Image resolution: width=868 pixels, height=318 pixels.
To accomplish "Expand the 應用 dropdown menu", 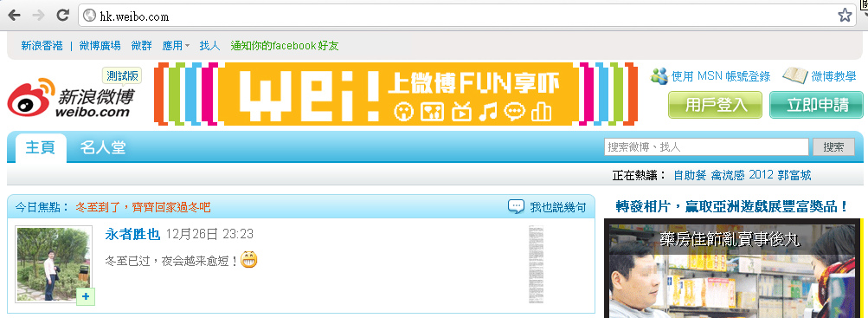I will point(176,46).
